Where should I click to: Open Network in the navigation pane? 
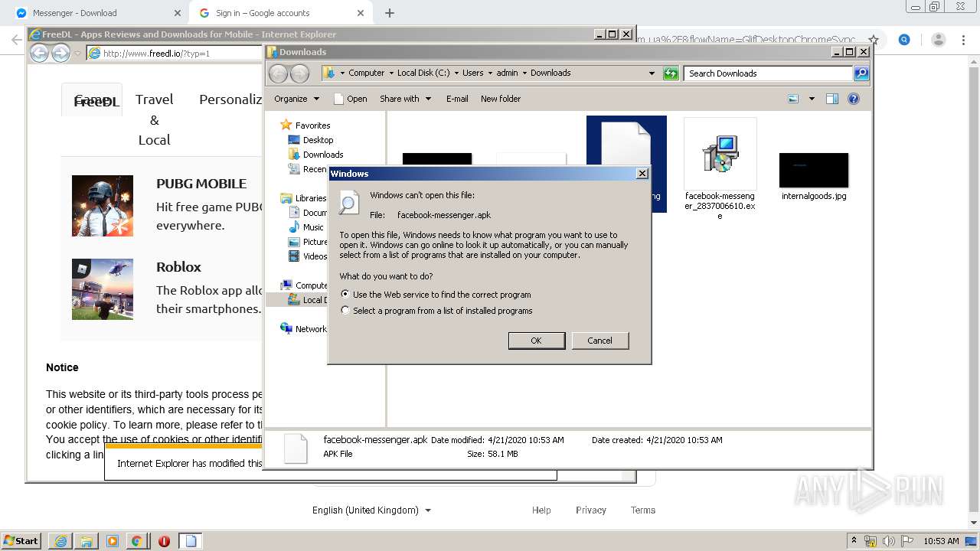[310, 329]
